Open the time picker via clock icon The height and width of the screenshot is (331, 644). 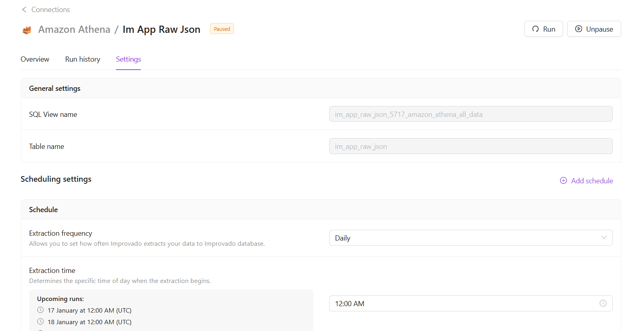pos(603,303)
